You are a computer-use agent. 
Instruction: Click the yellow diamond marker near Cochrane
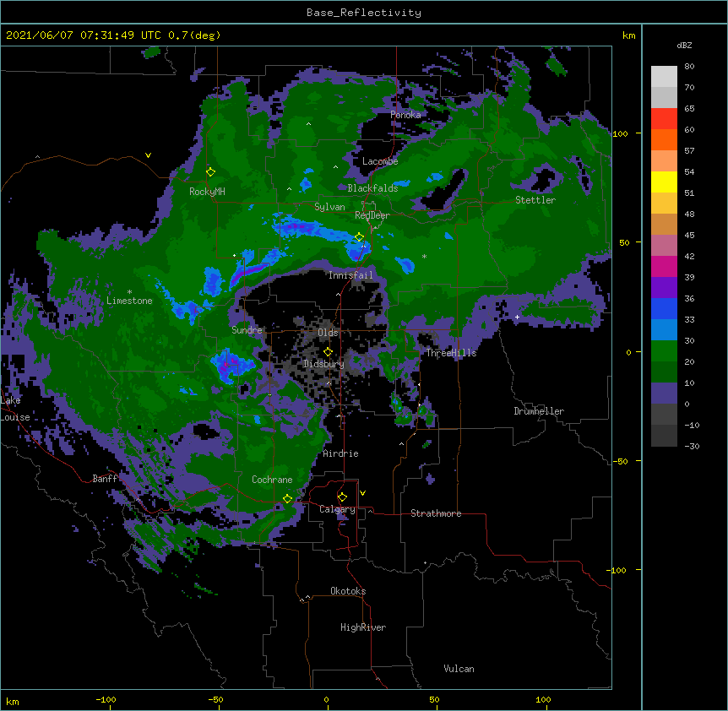click(287, 498)
